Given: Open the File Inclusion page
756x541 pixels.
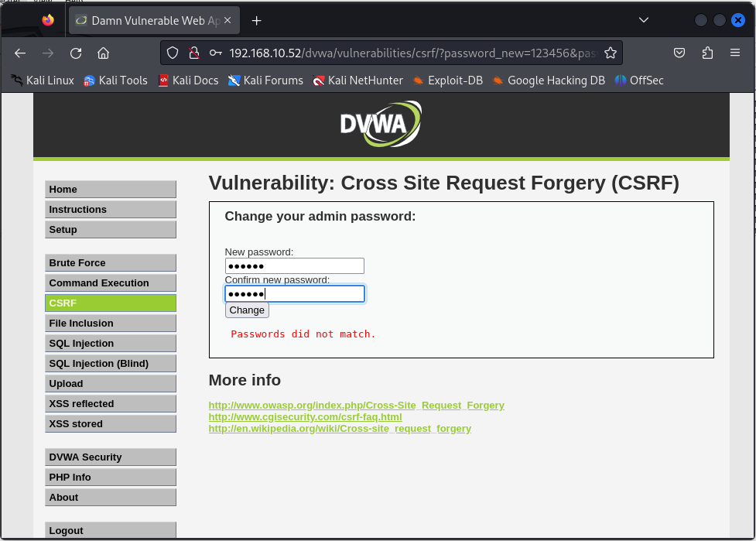Looking at the screenshot, I should 111,324.
